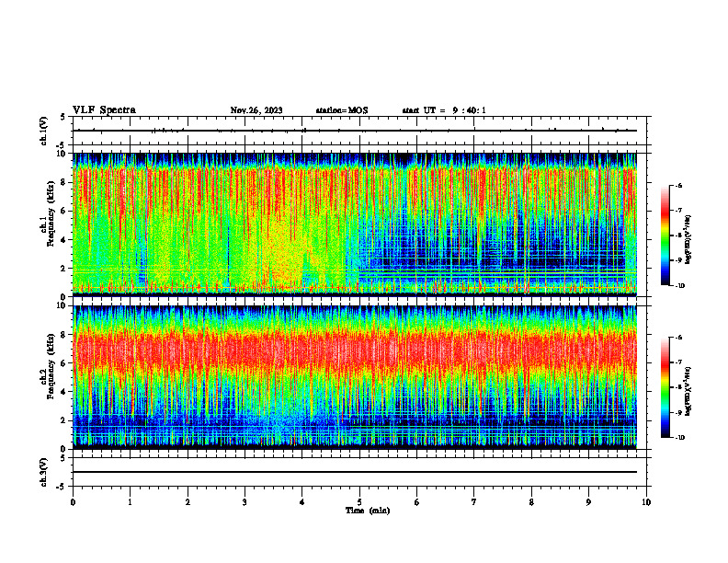The height and width of the screenshot is (563, 728).
Task: Click the 6 kHz tick on ch.2 frequency axis
Action: (63, 363)
